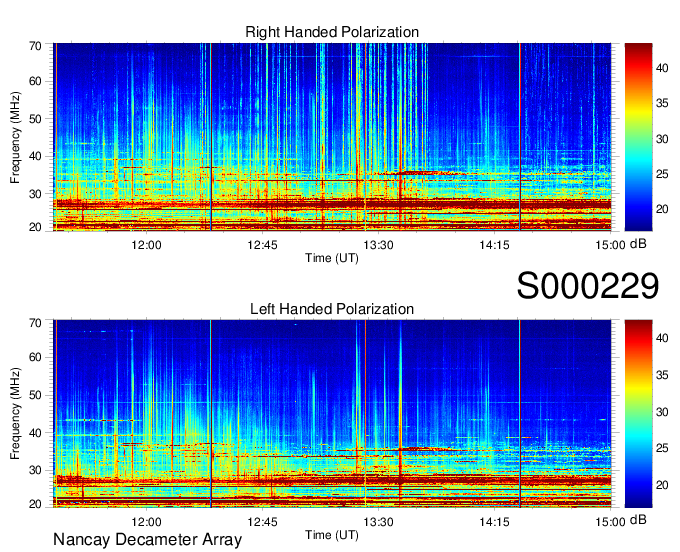680x552 pixels.
Task: Click inside the Left Handed Polarization spectrogram
Action: [332, 414]
